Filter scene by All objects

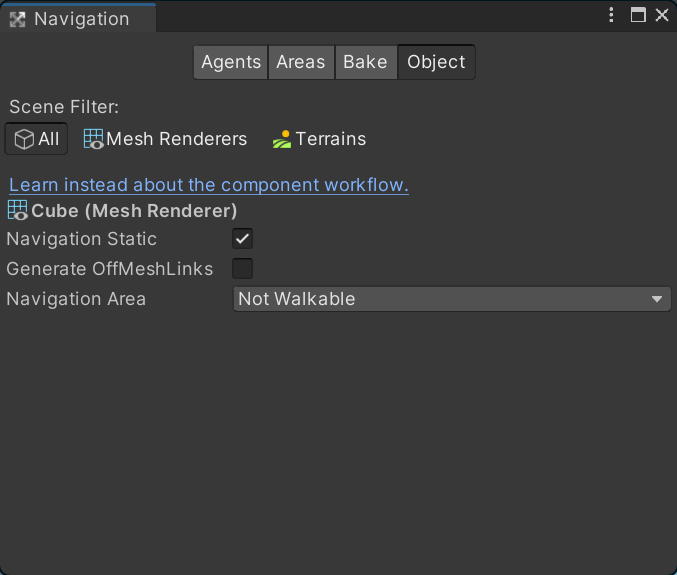(x=37, y=139)
